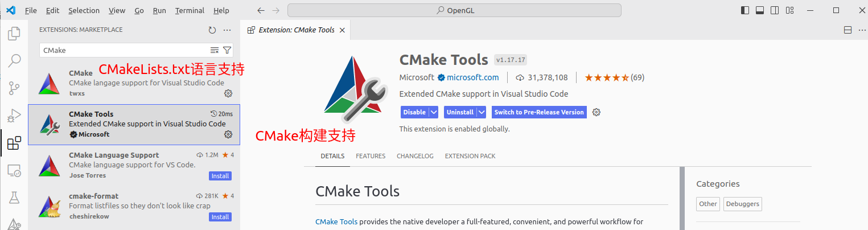Open the microsoft.com publisher link
Viewport: 868px width, 230px height.
click(472, 77)
